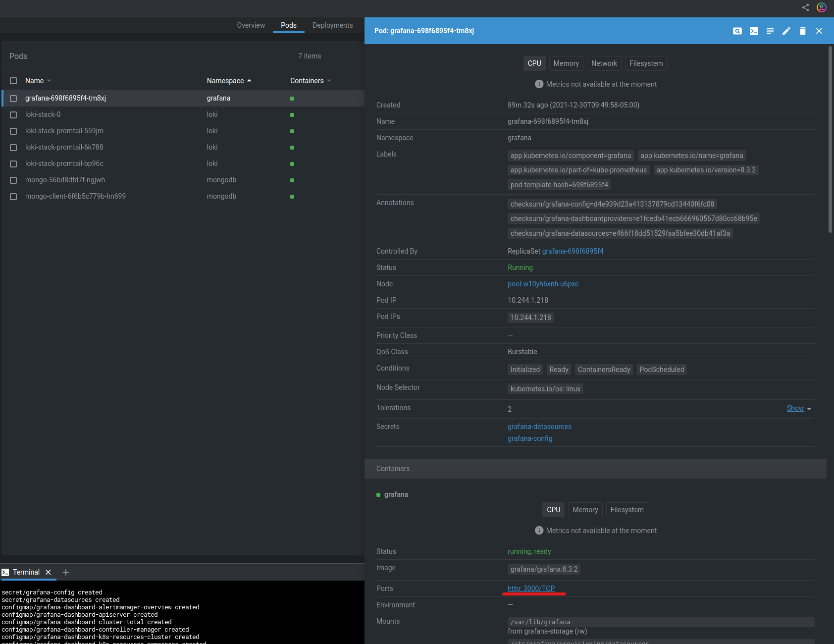The image size is (834, 644).
Task: Sort pods by Containers column
Action: [311, 81]
